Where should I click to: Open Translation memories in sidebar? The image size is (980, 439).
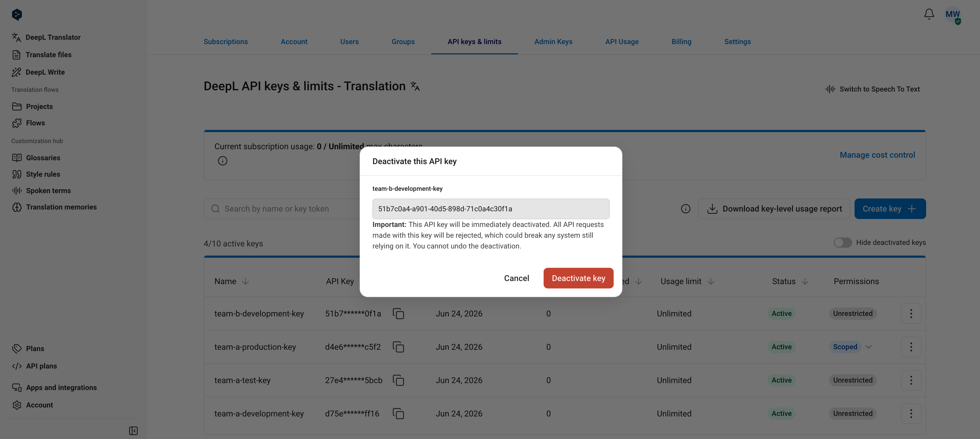[x=54, y=207]
